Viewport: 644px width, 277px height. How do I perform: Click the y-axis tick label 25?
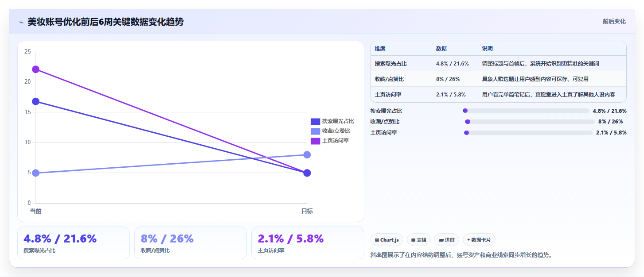27,52
